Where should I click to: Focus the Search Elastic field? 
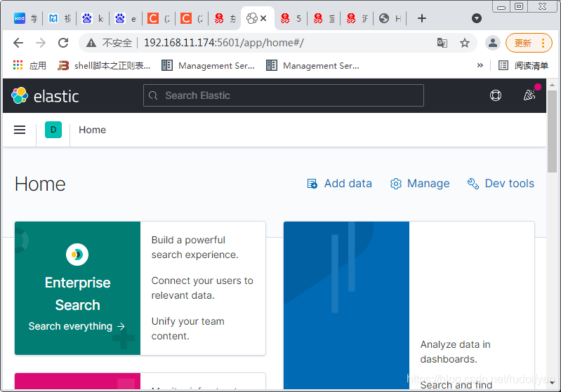click(284, 95)
